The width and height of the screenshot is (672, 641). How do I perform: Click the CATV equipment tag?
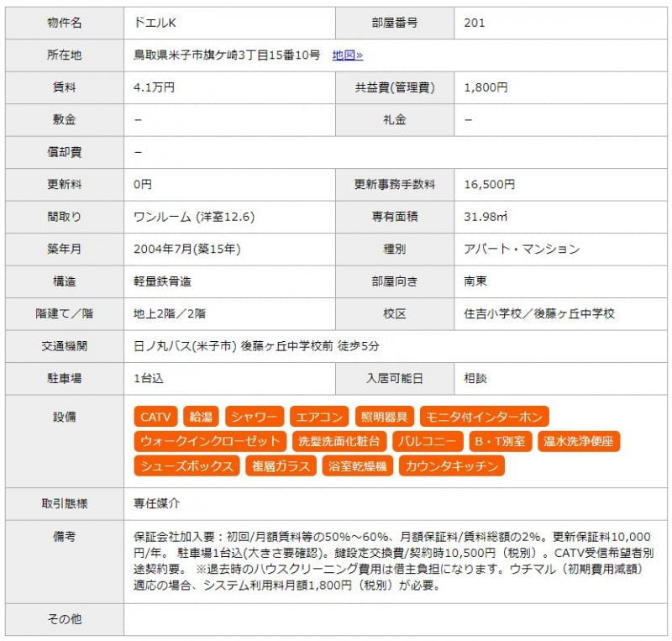point(155,417)
